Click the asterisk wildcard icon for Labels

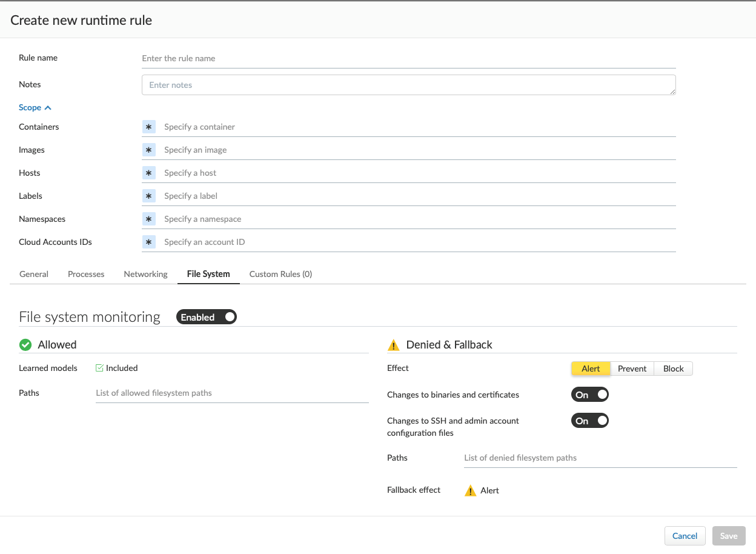pos(149,196)
